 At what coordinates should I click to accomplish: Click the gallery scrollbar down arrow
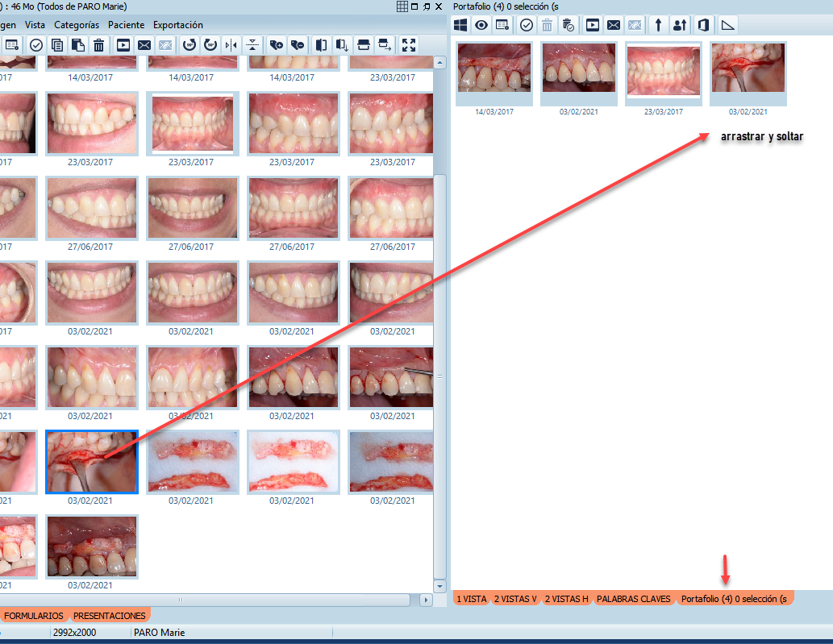tap(439, 586)
